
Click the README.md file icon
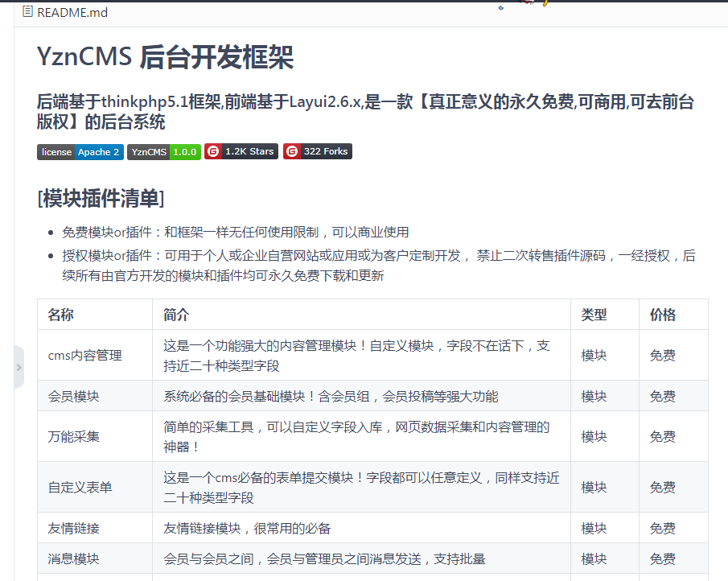coord(28,12)
